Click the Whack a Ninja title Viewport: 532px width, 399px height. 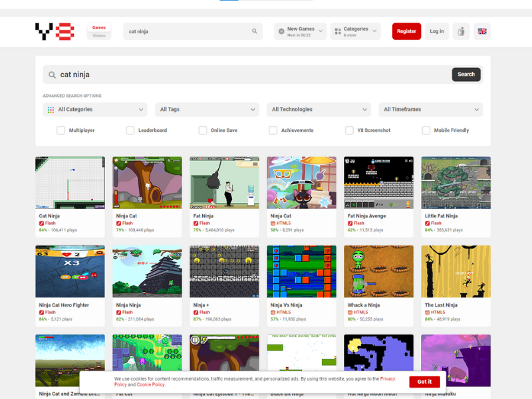pos(364,305)
